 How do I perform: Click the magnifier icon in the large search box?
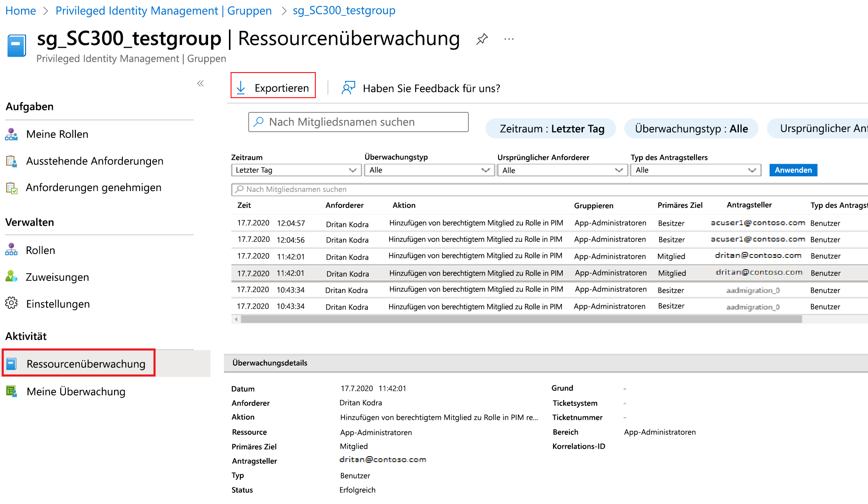click(259, 122)
